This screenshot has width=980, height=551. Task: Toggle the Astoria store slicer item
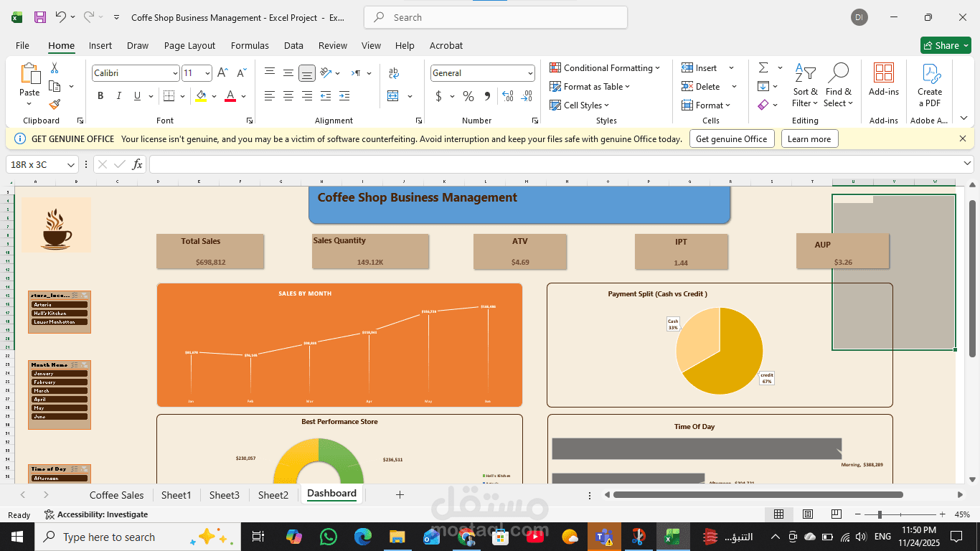click(60, 305)
